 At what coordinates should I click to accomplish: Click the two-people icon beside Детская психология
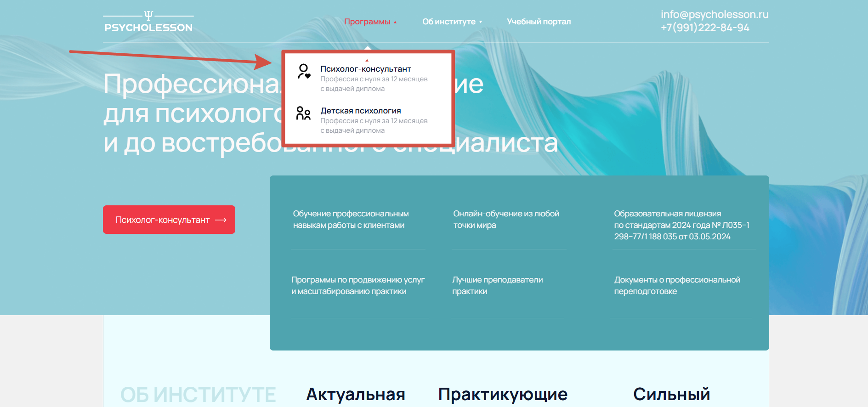coord(303,113)
